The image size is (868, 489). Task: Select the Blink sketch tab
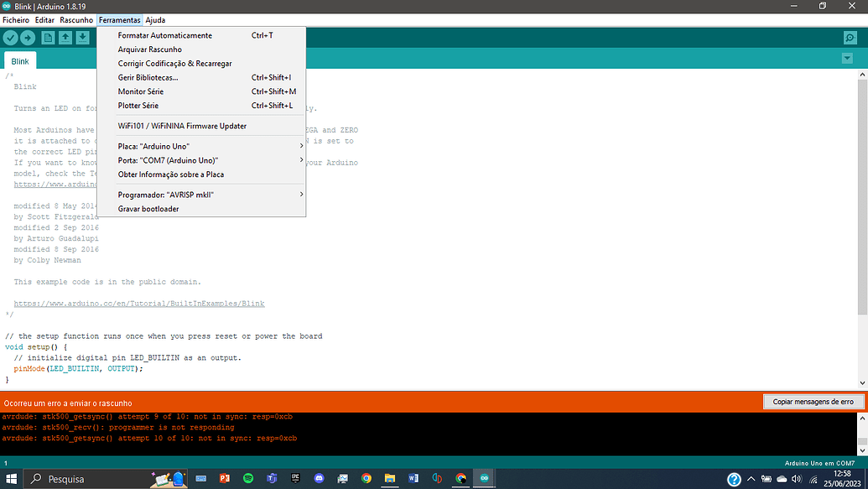[19, 60]
